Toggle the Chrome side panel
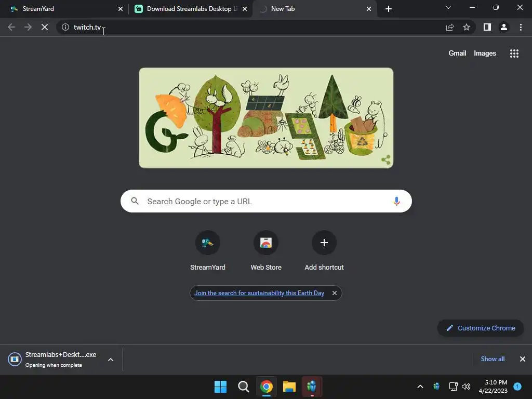Image resolution: width=532 pixels, height=399 pixels. pyautogui.click(x=487, y=27)
